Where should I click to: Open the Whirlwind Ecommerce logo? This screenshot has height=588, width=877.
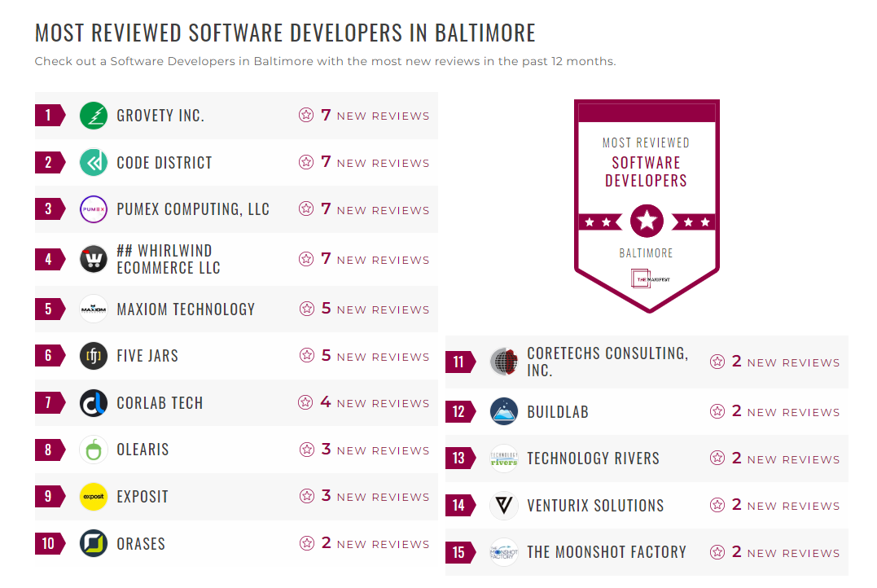pos(93,258)
